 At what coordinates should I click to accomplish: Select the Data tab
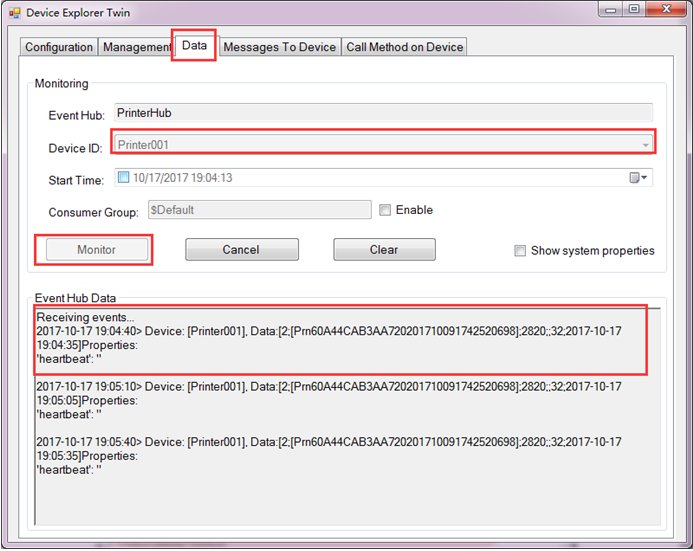(194, 46)
